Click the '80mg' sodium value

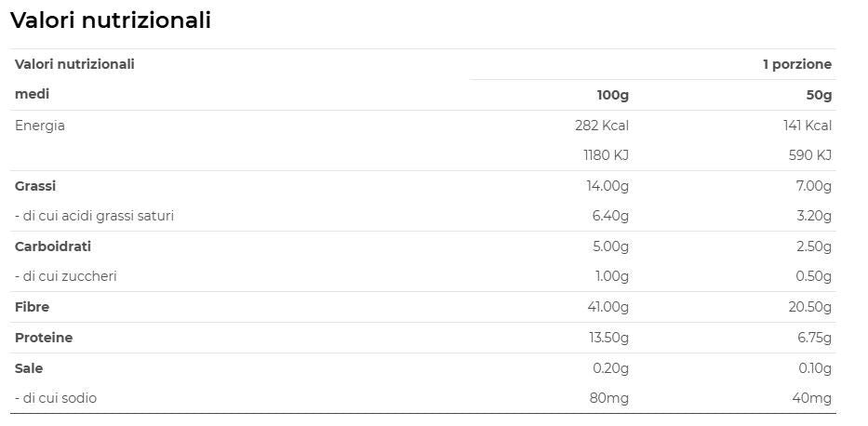coord(610,398)
